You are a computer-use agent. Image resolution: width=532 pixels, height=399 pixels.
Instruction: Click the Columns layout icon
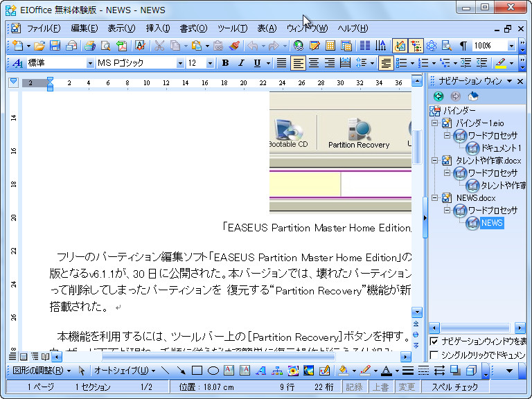click(365, 46)
